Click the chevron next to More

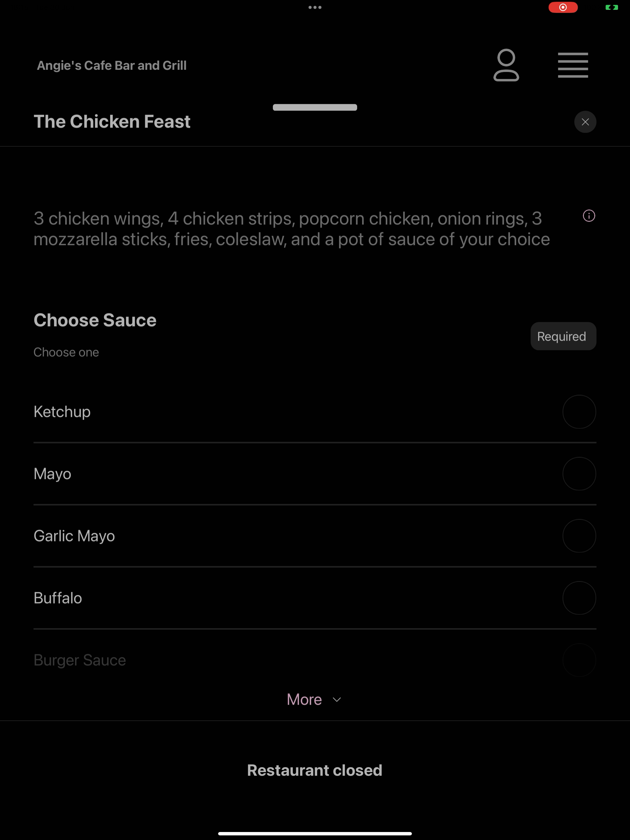click(337, 699)
